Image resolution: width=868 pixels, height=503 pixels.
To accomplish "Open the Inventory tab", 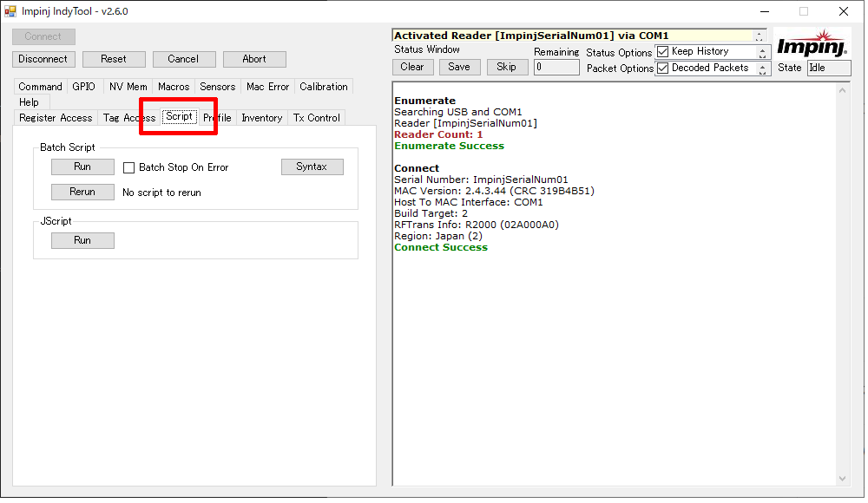I will pos(262,118).
